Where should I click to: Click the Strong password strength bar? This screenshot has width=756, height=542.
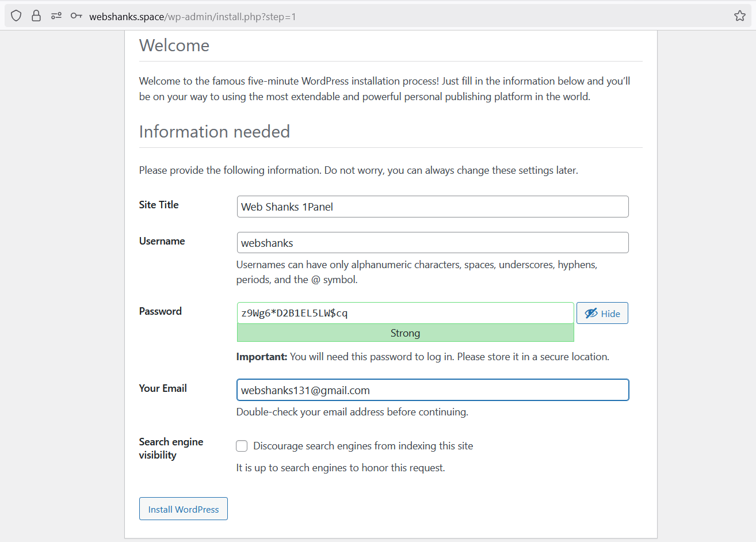point(406,333)
